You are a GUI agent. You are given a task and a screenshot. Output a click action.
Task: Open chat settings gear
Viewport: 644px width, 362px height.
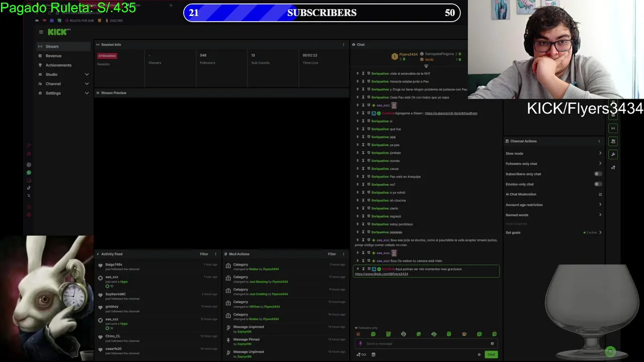[x=479, y=354]
